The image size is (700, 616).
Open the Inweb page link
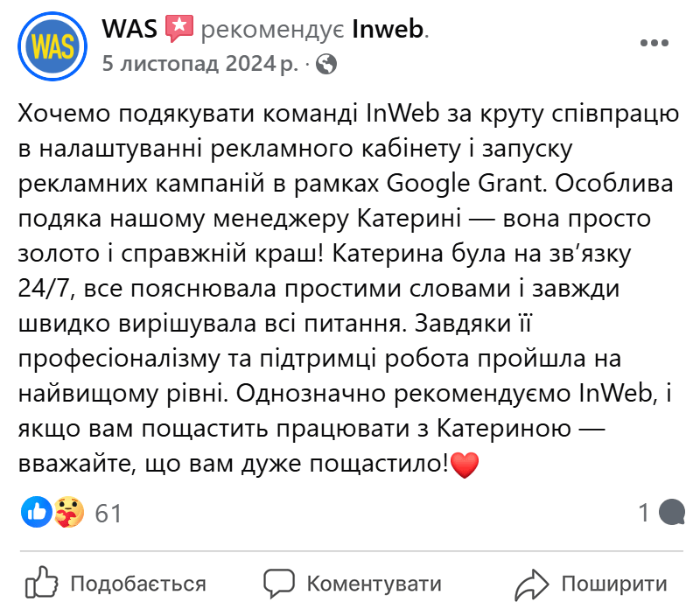pos(388,28)
